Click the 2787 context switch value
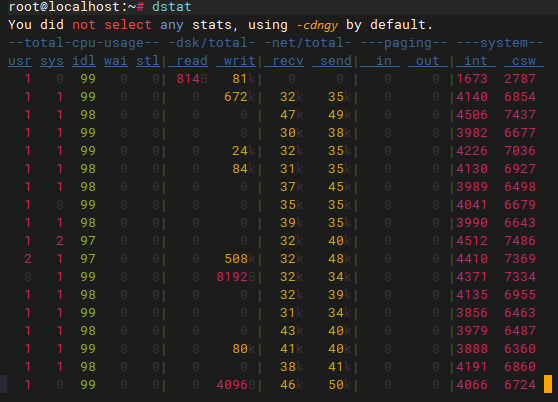558x402 pixels. pyautogui.click(x=520, y=79)
